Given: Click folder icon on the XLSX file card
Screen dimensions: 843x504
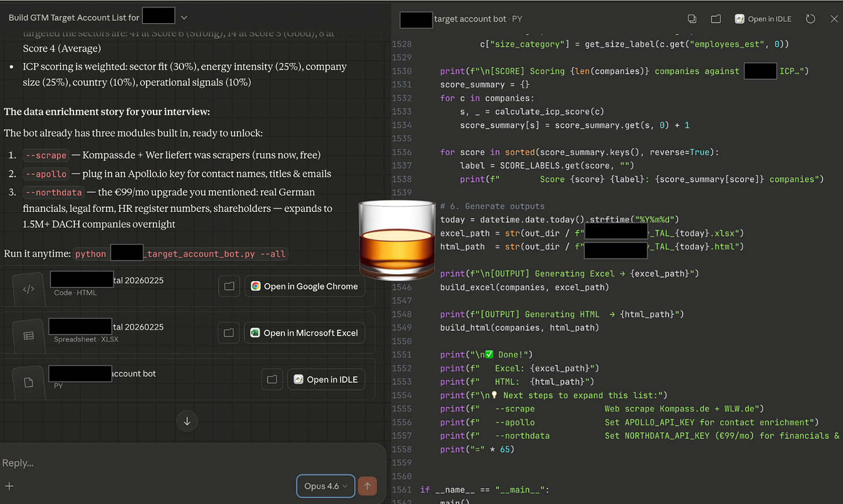Looking at the screenshot, I should [229, 333].
